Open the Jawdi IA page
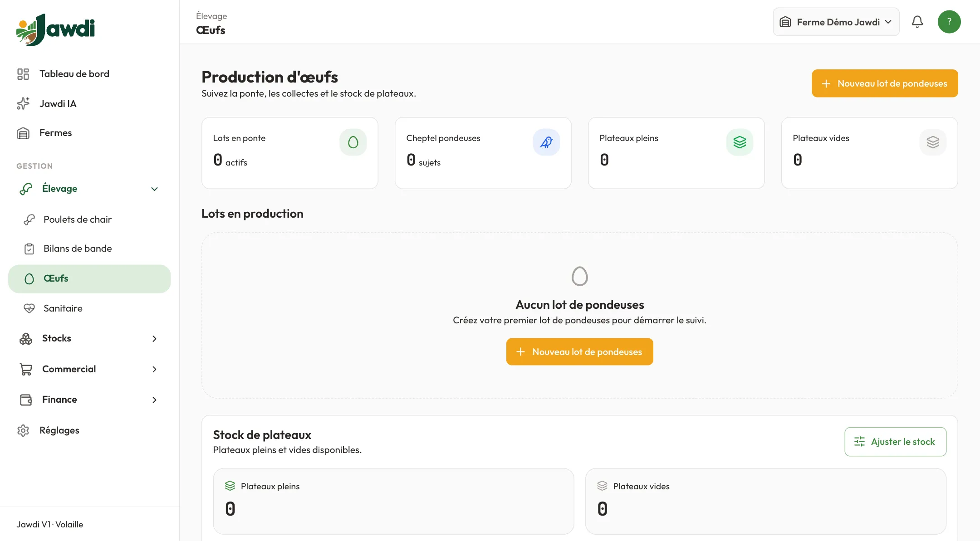This screenshot has width=980, height=541. coord(89,104)
